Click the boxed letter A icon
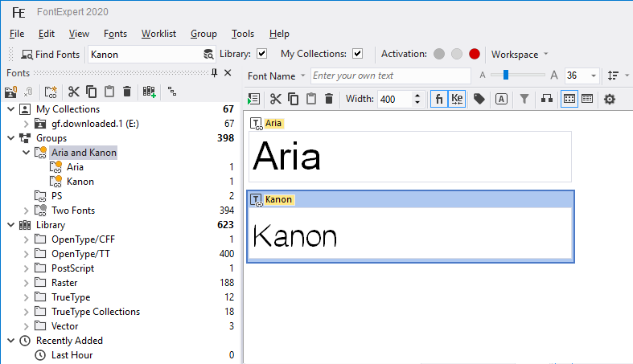633x364 pixels. [501, 99]
